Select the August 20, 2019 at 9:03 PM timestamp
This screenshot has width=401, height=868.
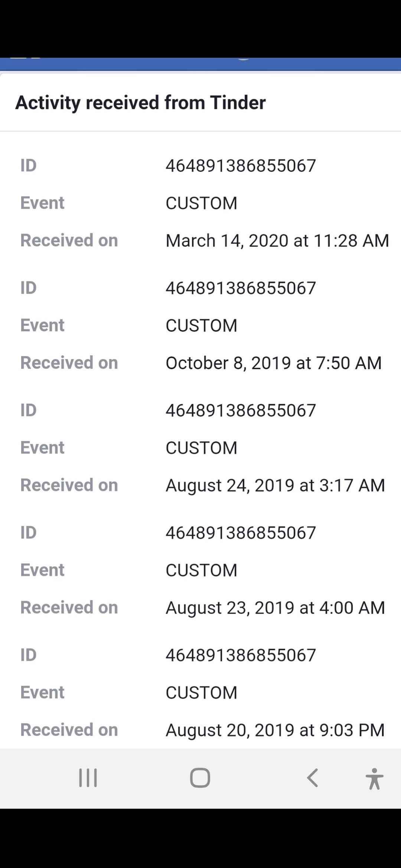point(275,730)
